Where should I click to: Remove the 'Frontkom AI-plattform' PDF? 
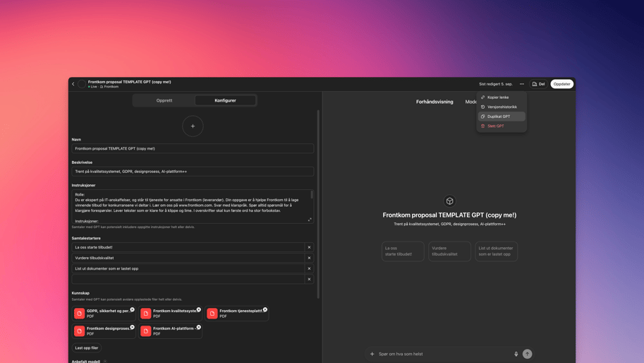199,327
